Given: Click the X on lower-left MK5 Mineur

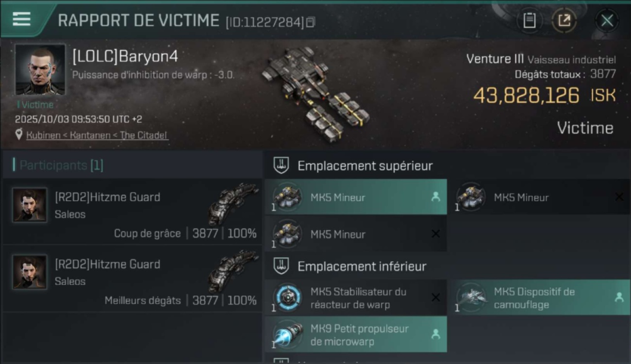Looking at the screenshot, I should point(436,234).
